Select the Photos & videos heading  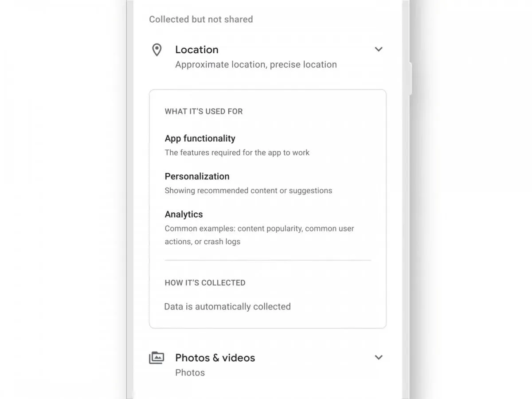[x=215, y=358]
